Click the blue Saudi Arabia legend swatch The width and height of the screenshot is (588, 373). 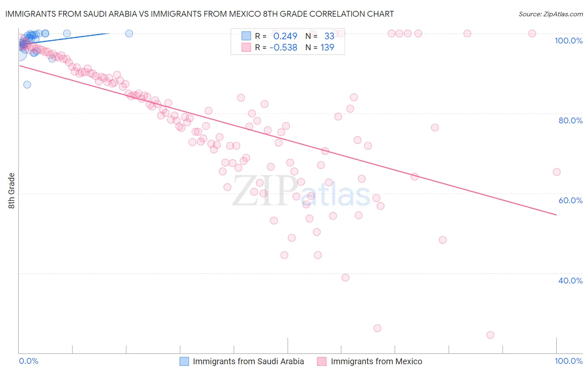pos(184,361)
